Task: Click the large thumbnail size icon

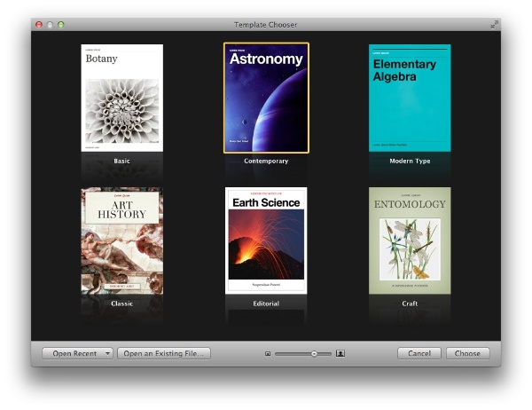Action: [340, 353]
